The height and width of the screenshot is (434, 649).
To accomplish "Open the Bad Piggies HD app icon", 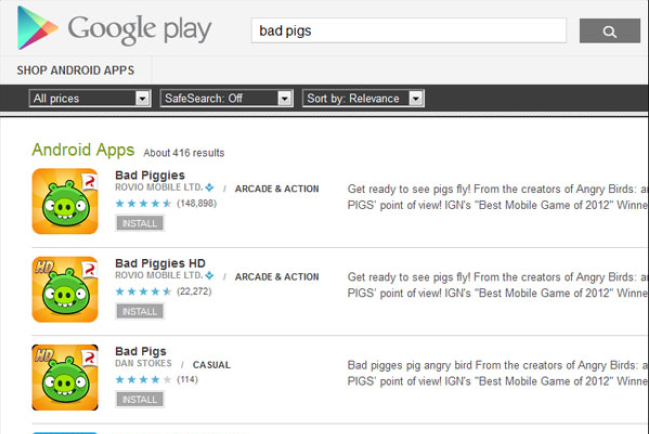I will [65, 289].
